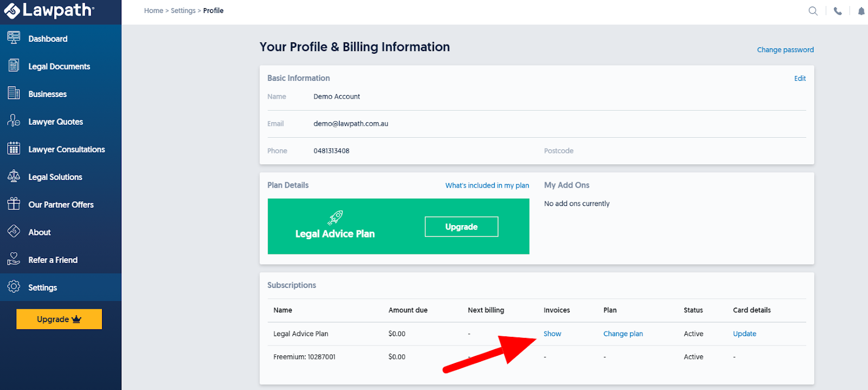Click the Legal Advice Plan $0.00 amount
This screenshot has height=390, width=868.
tap(397, 334)
